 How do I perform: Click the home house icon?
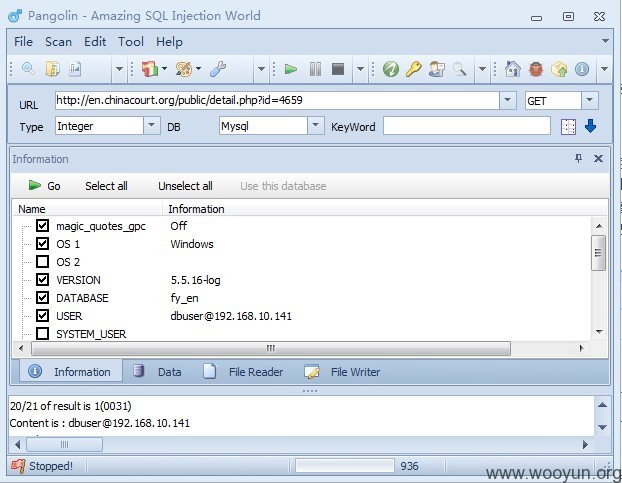coord(513,69)
